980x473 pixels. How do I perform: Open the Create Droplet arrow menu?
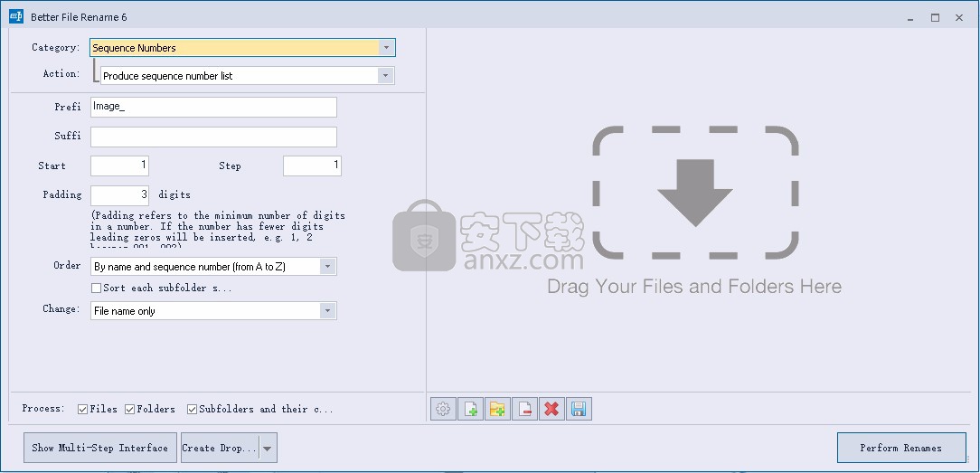point(268,448)
